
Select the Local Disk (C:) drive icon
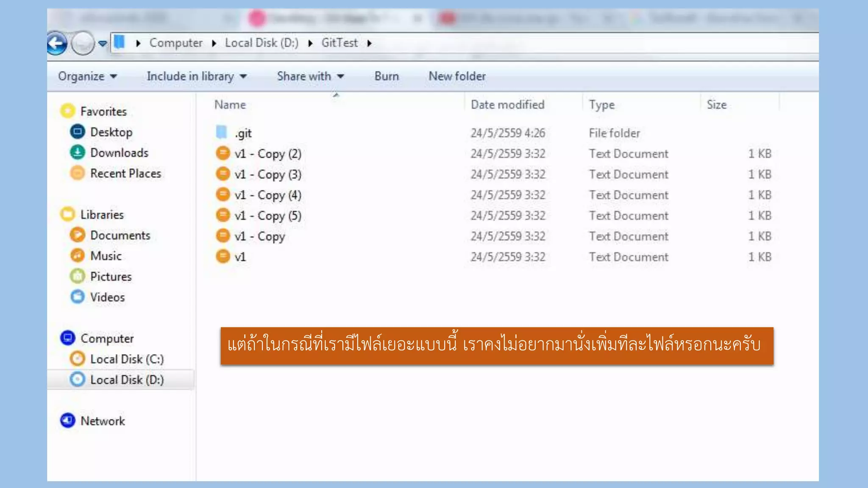[x=77, y=359]
